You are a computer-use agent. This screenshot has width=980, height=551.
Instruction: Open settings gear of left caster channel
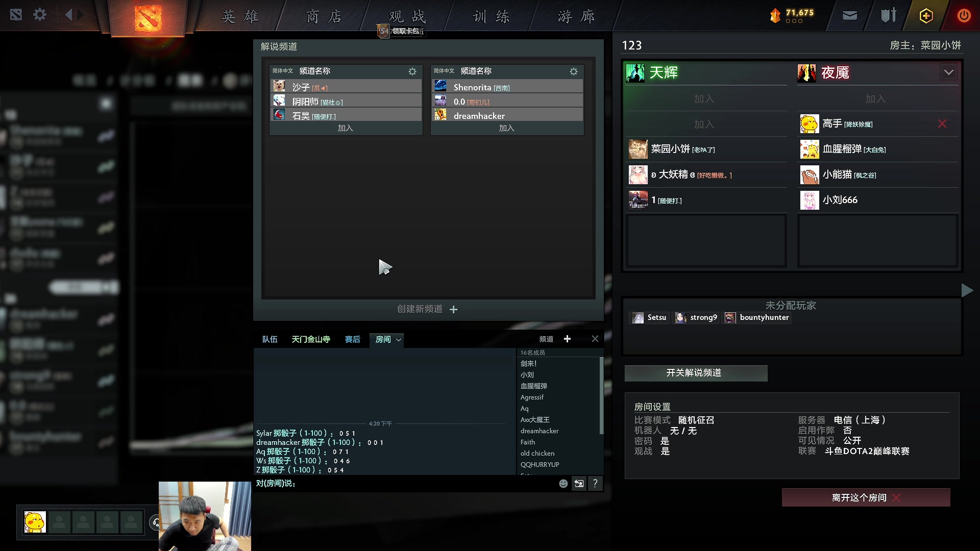[412, 71]
